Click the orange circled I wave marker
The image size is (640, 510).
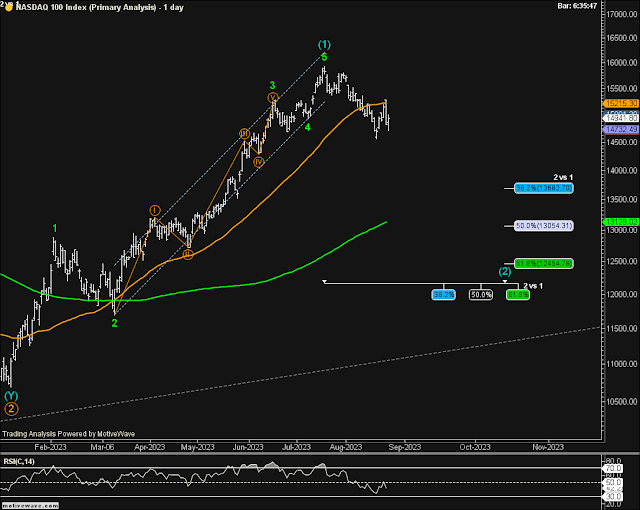click(155, 211)
